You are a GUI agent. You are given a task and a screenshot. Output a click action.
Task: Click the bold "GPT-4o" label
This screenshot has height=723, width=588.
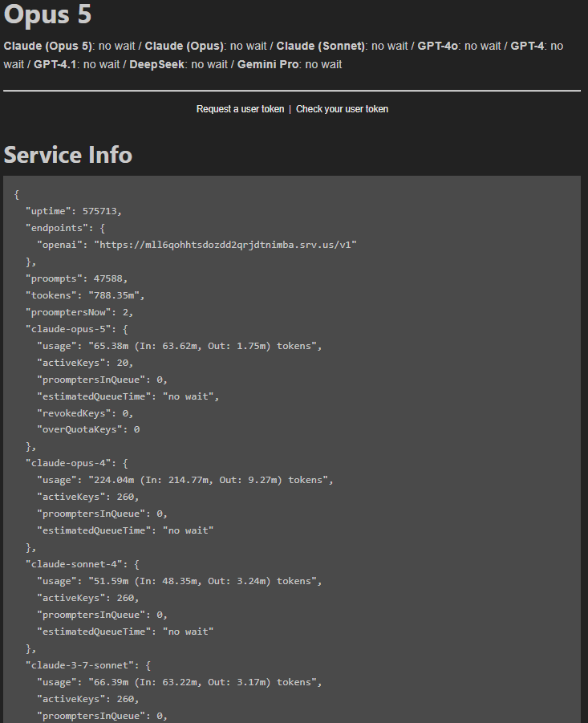pos(437,47)
